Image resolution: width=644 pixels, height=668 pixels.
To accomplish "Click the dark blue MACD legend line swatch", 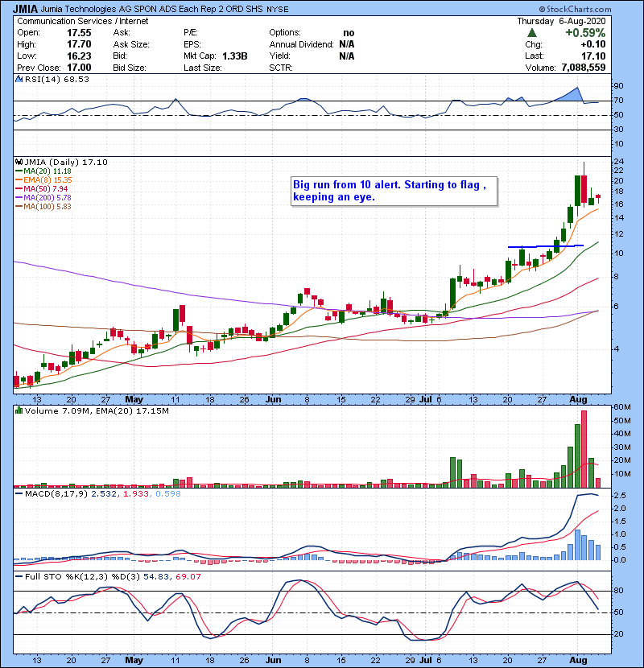I will [x=19, y=494].
